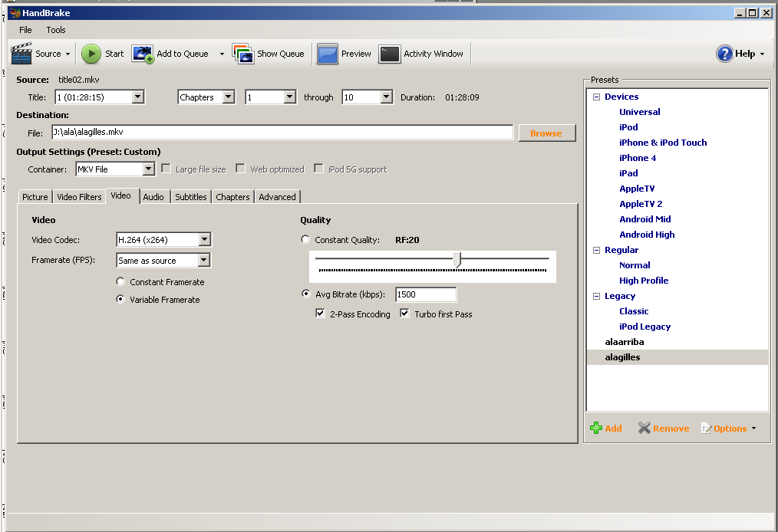Click the Source clapperboard icon
The image size is (778, 532).
(21, 54)
